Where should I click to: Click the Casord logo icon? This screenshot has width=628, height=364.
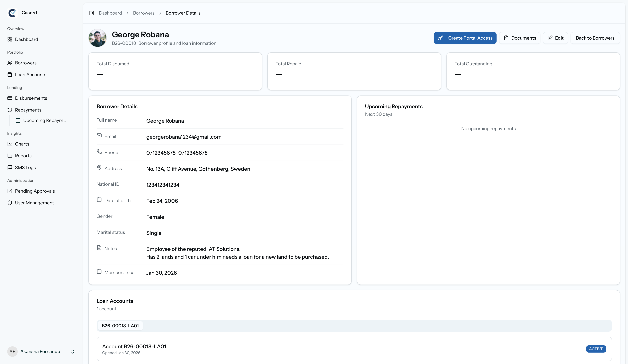12,13
